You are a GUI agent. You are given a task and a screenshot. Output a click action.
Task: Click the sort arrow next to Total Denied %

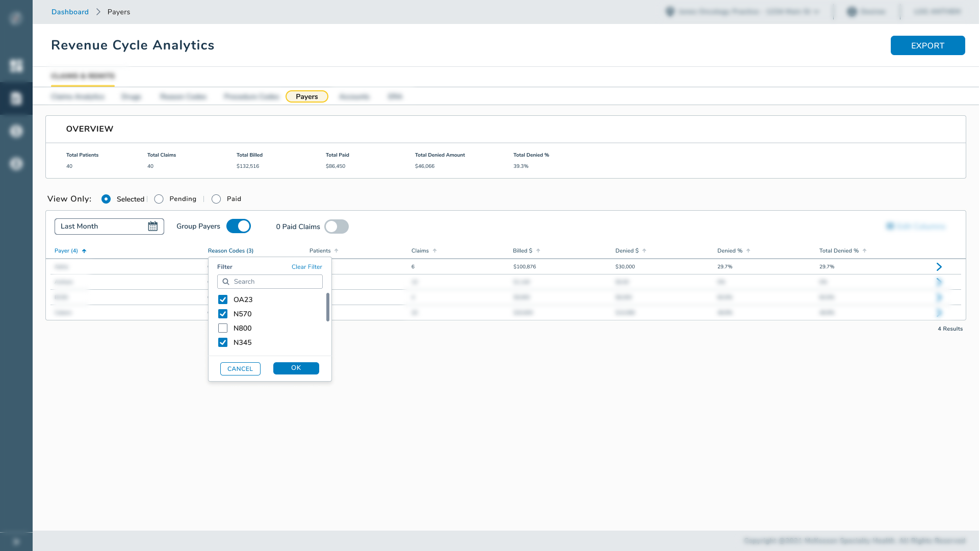(865, 251)
